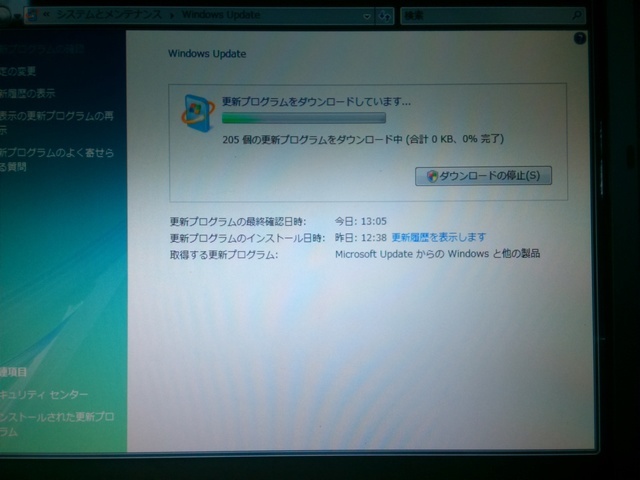Click Microsoft Update からの Windows と他の製品 text
Screen dimensions: 640x480
coord(437,254)
